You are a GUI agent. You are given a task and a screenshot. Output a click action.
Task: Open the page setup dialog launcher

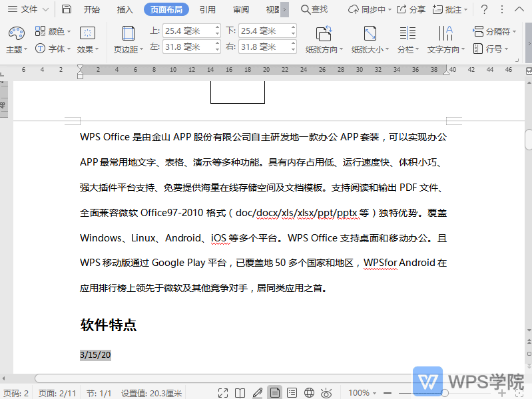pos(517,60)
